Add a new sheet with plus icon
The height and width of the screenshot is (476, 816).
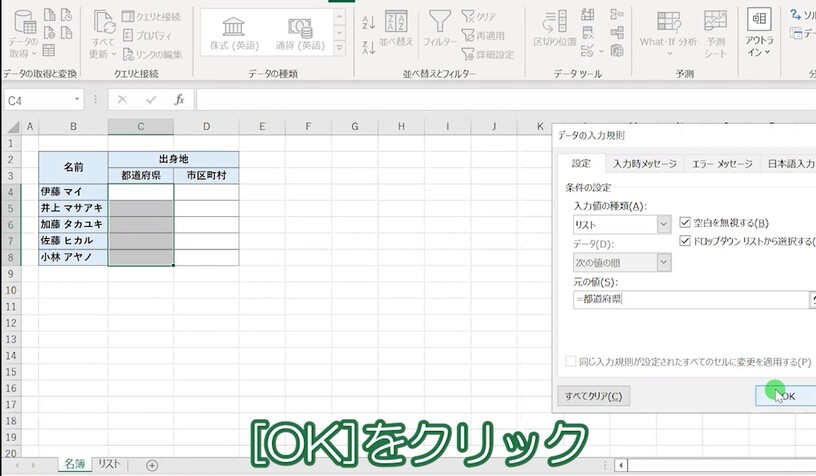pyautogui.click(x=152, y=465)
